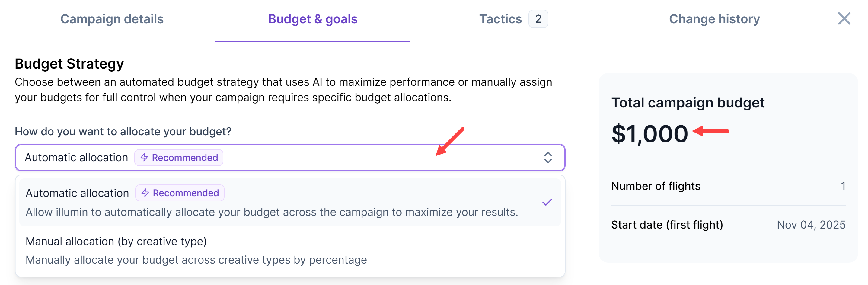Click the Recommended badge in selected field
The width and height of the screenshot is (868, 285).
pos(179,157)
